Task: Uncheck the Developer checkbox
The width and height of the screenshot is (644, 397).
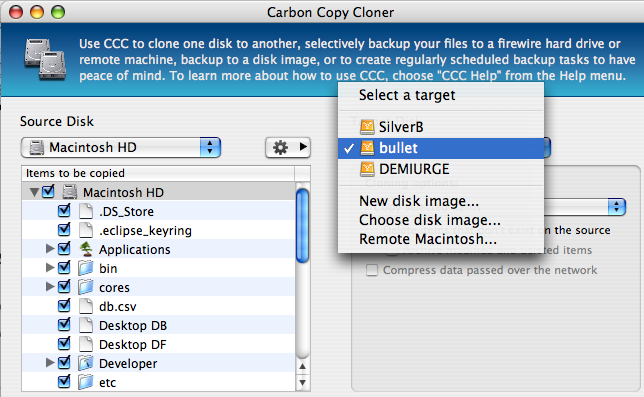Action: (64, 362)
